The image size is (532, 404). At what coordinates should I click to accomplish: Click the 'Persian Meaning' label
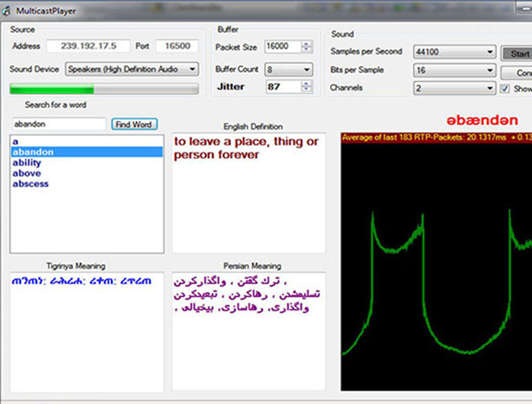252,266
